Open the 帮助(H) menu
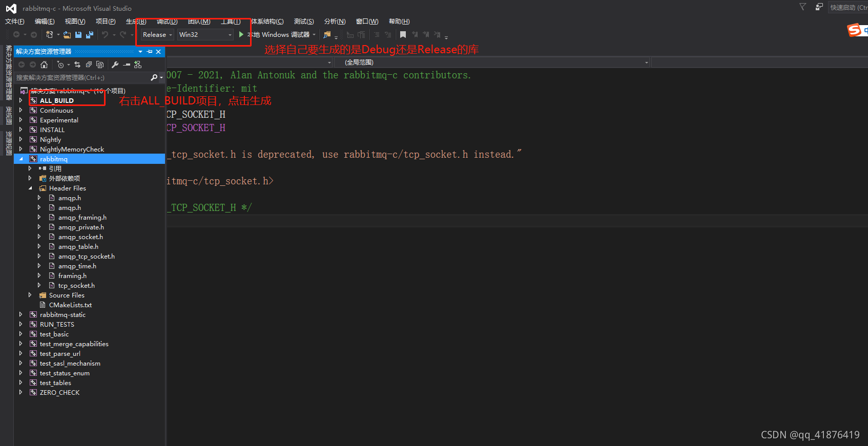 click(x=399, y=21)
